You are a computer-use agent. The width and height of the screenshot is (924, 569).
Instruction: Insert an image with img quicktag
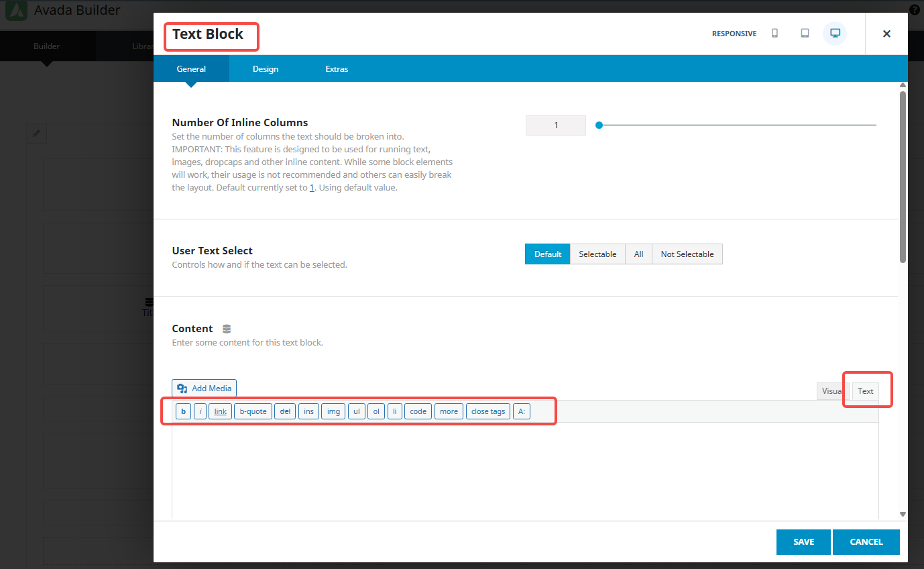coord(333,411)
